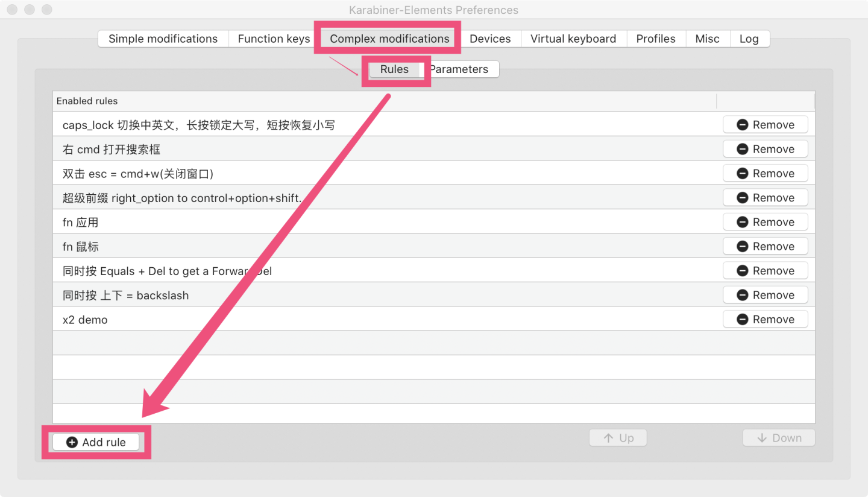Click the minus icon beside 右 cmd rule

pyautogui.click(x=743, y=148)
